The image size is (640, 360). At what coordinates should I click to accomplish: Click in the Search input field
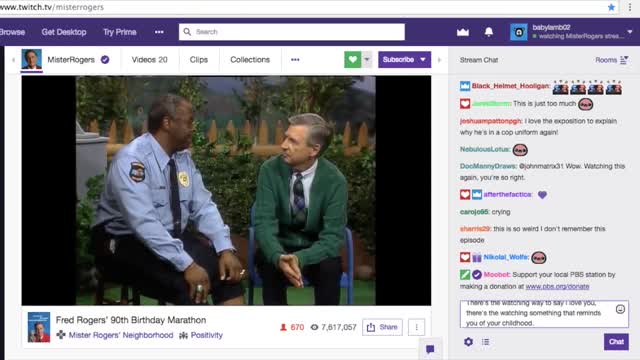[292, 32]
